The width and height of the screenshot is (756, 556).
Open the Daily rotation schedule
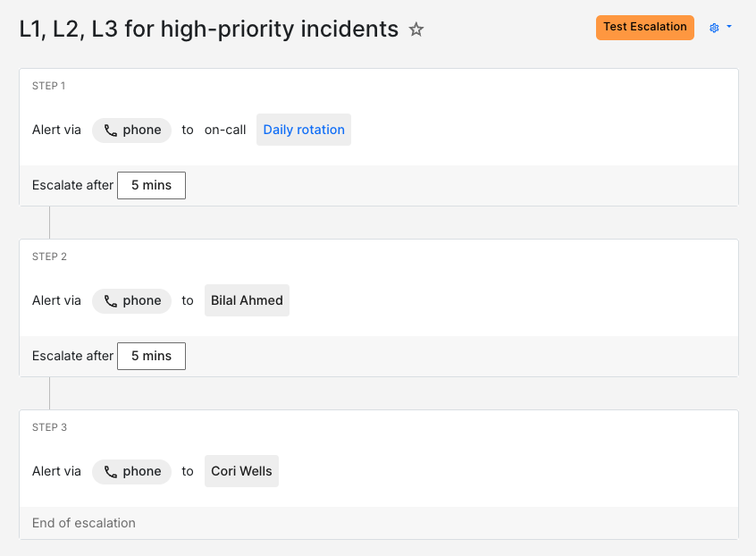click(x=303, y=130)
